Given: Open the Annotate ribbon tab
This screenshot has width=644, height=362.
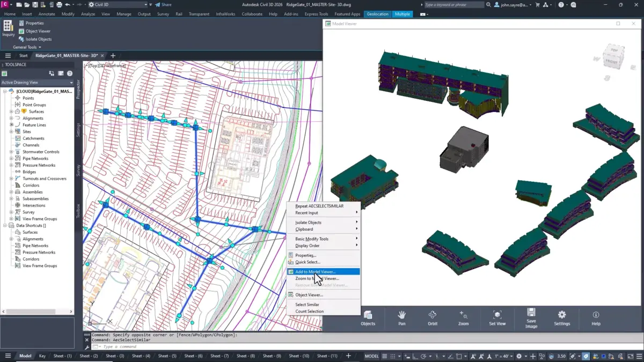Looking at the screenshot, I should pos(47,14).
